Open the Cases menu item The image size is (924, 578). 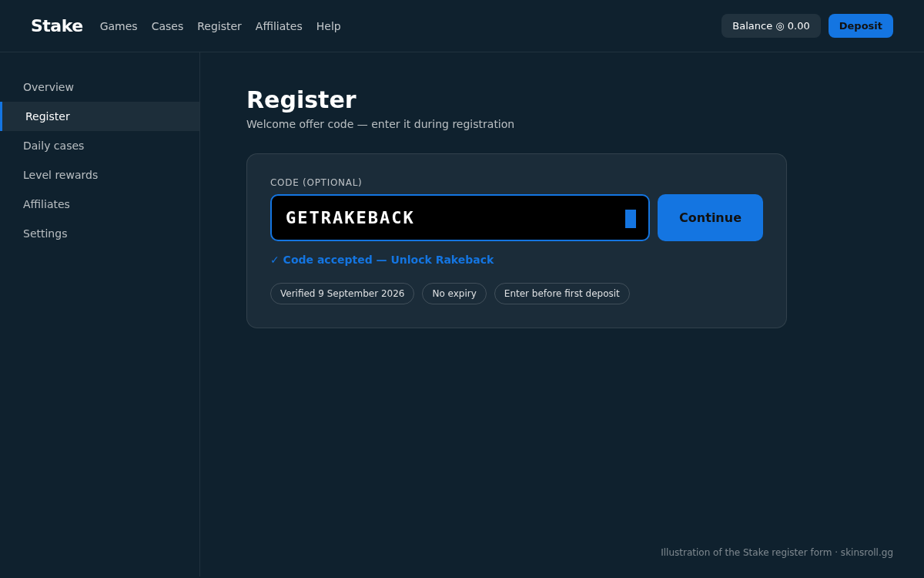point(167,26)
